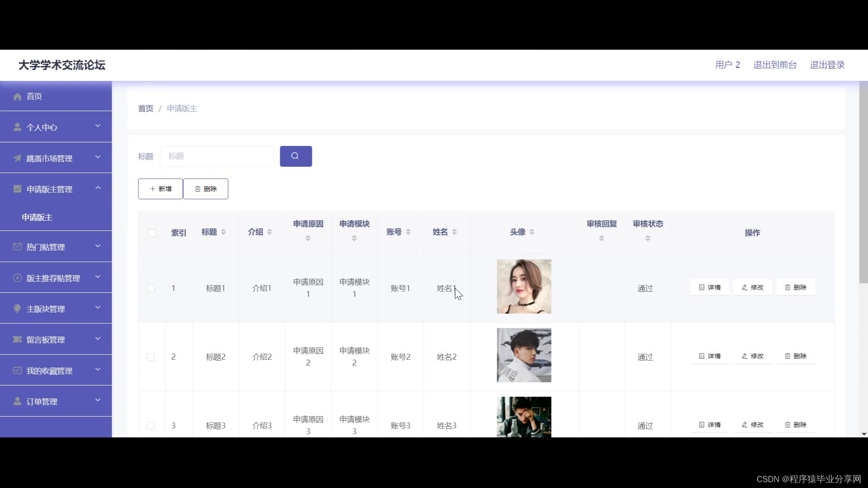Click sort arrows on 头像 column
Screen dimensions: 868x488
(x=532, y=232)
